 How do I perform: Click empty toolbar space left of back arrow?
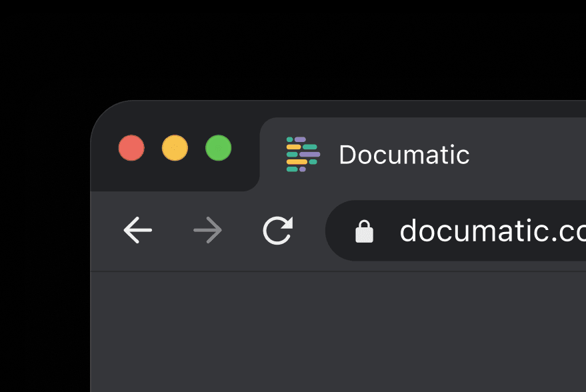point(107,231)
